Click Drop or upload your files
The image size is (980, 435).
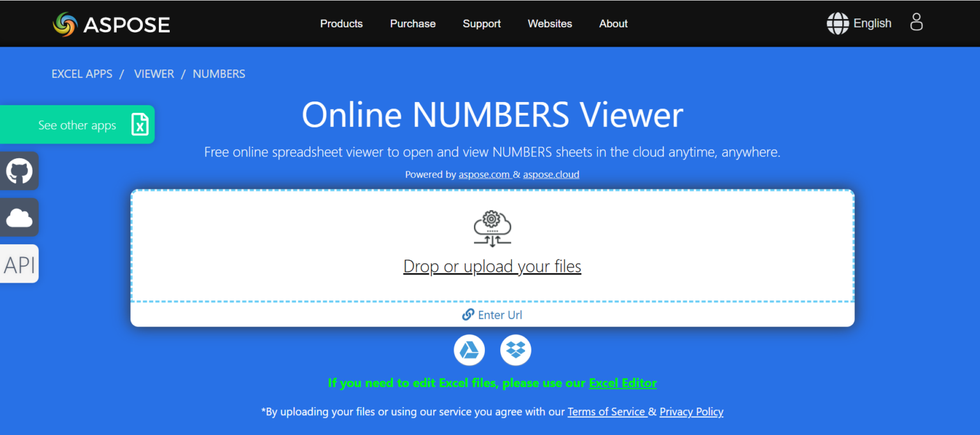[x=492, y=266]
